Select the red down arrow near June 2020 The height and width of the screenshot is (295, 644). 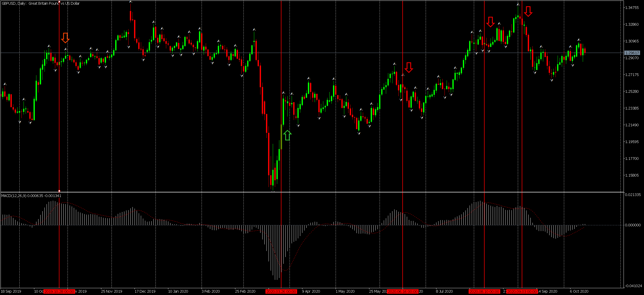pos(409,68)
